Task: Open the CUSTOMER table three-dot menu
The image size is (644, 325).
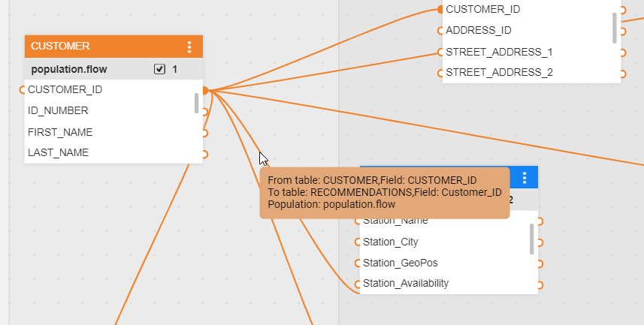Action: click(189, 47)
